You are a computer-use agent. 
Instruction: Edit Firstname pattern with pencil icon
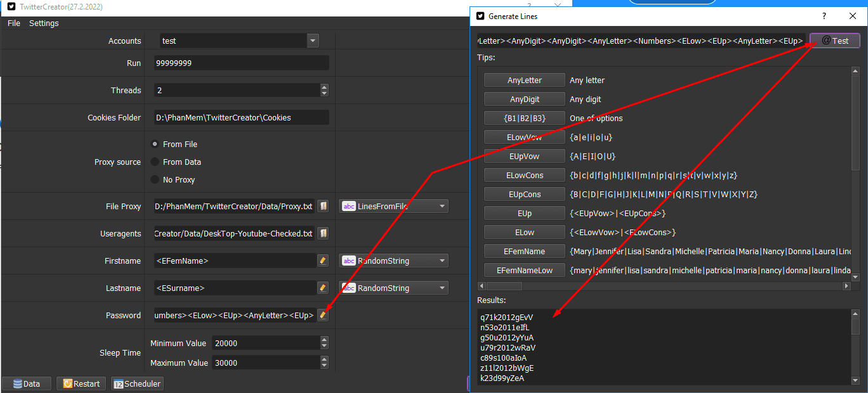[x=322, y=261]
